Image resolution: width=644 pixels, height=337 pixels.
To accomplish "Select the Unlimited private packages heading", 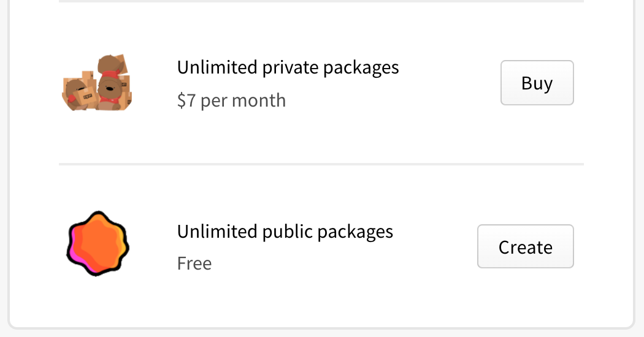I will [x=288, y=67].
